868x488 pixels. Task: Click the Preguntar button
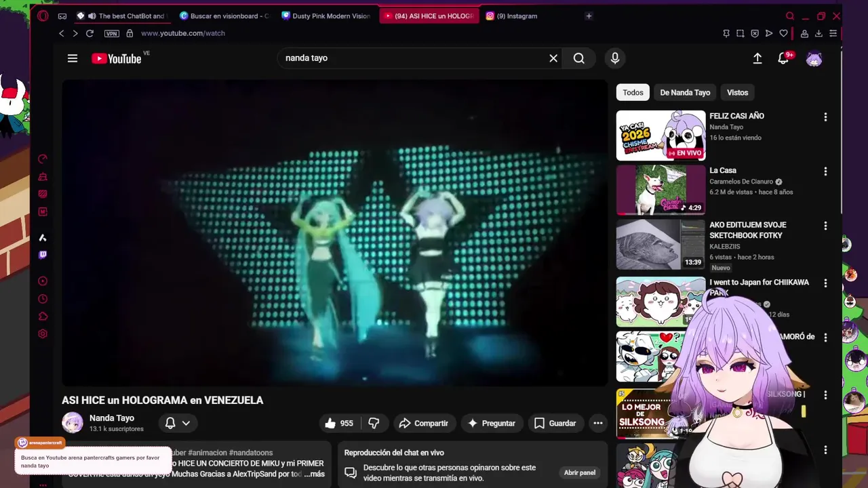[x=492, y=423]
